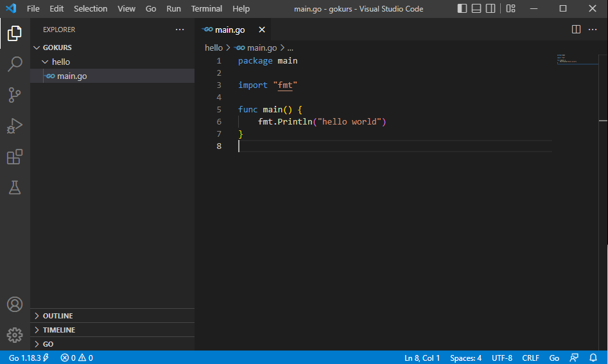Close the main.go editor tab

pyautogui.click(x=262, y=30)
